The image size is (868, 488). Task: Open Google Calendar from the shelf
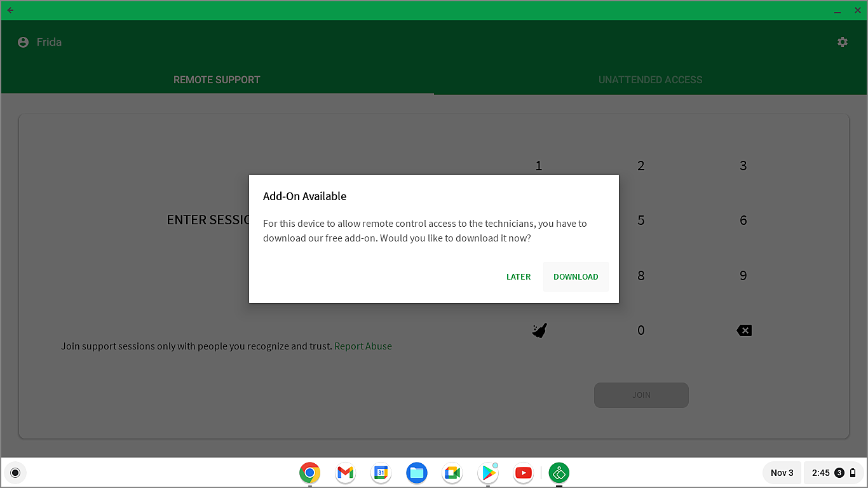tap(381, 473)
